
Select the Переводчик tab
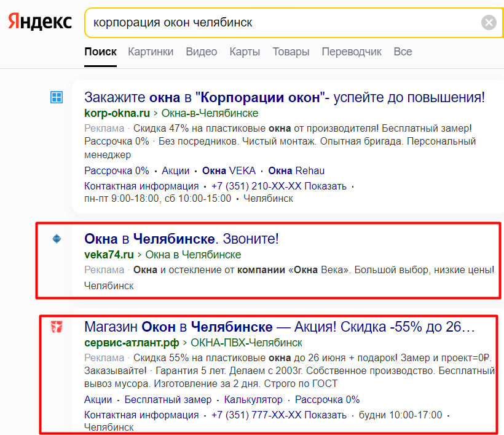(x=352, y=52)
